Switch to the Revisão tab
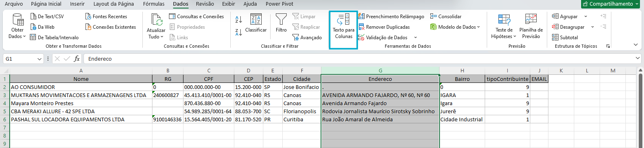This screenshot has height=148, width=644. tap(205, 4)
